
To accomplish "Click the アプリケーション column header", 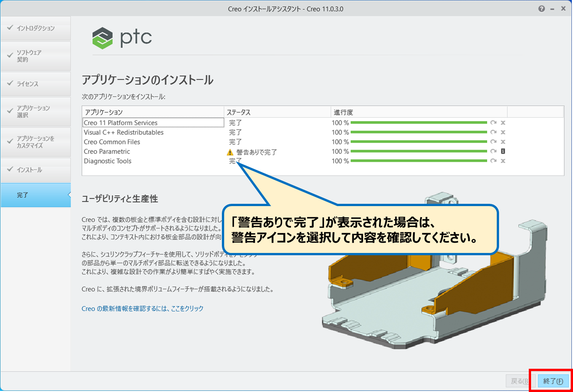I will [104, 112].
